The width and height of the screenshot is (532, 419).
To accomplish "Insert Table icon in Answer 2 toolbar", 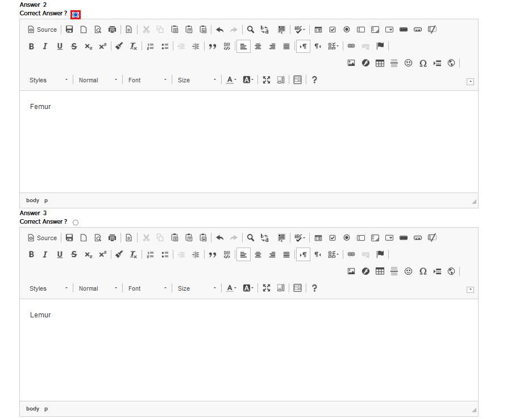I will tap(380, 62).
